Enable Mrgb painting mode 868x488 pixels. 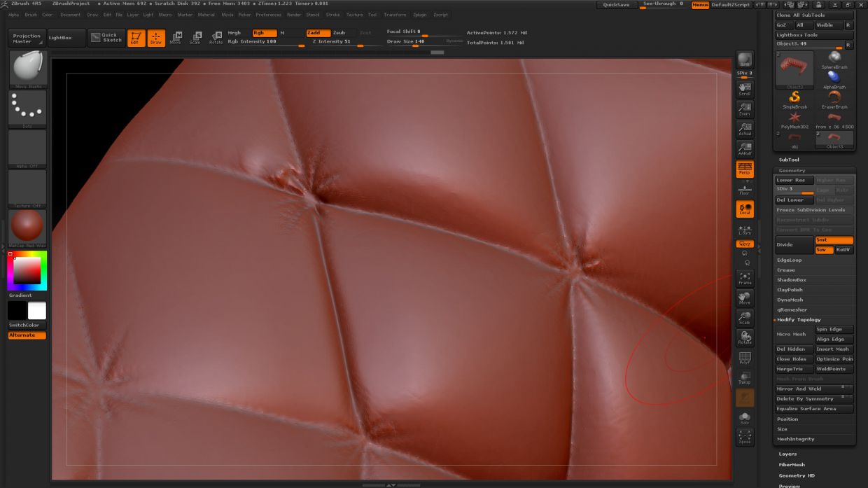pos(234,33)
